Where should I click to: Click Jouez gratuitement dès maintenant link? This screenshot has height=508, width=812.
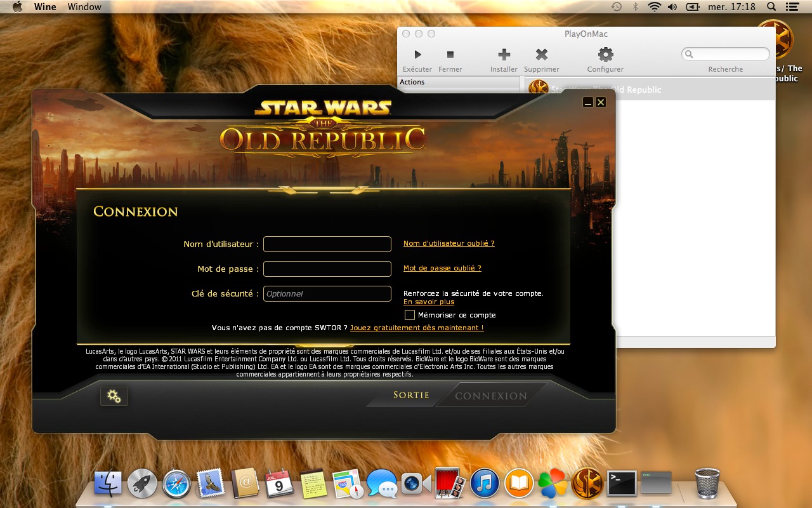[x=417, y=328]
